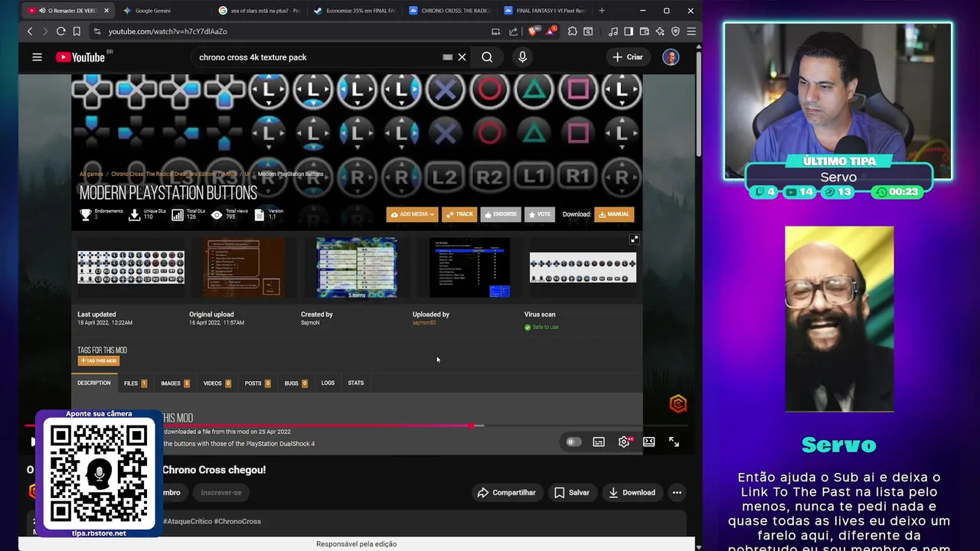Image resolution: width=980 pixels, height=551 pixels.
Task: Select the LOGS tab
Action: tap(328, 383)
